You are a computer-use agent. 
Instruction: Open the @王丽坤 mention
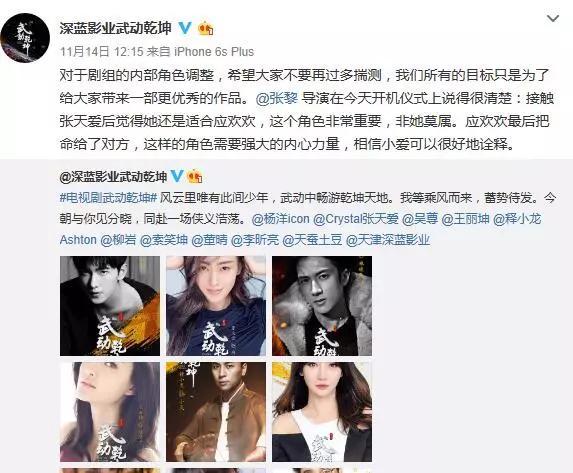point(465,219)
